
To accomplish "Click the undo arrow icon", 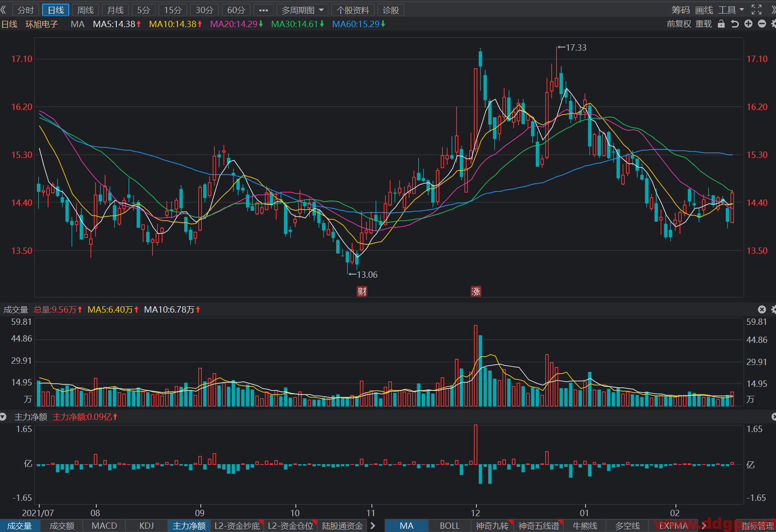I will pyautogui.click(x=735, y=24).
